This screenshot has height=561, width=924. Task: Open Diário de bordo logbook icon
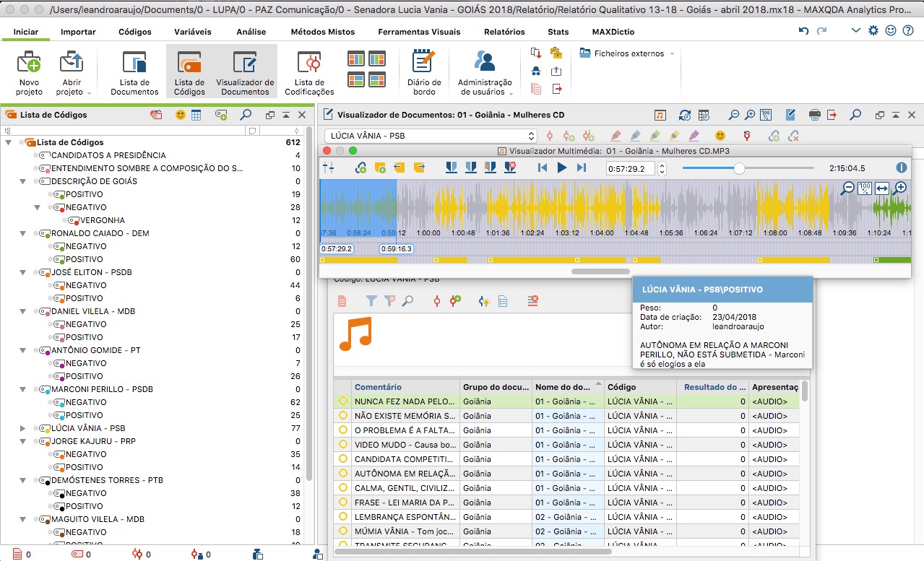point(424,72)
